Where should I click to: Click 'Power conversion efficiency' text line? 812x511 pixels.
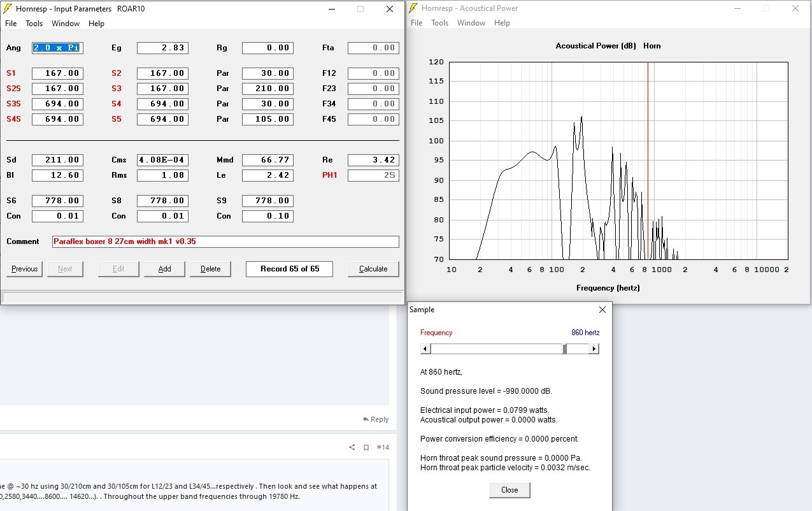coord(499,439)
